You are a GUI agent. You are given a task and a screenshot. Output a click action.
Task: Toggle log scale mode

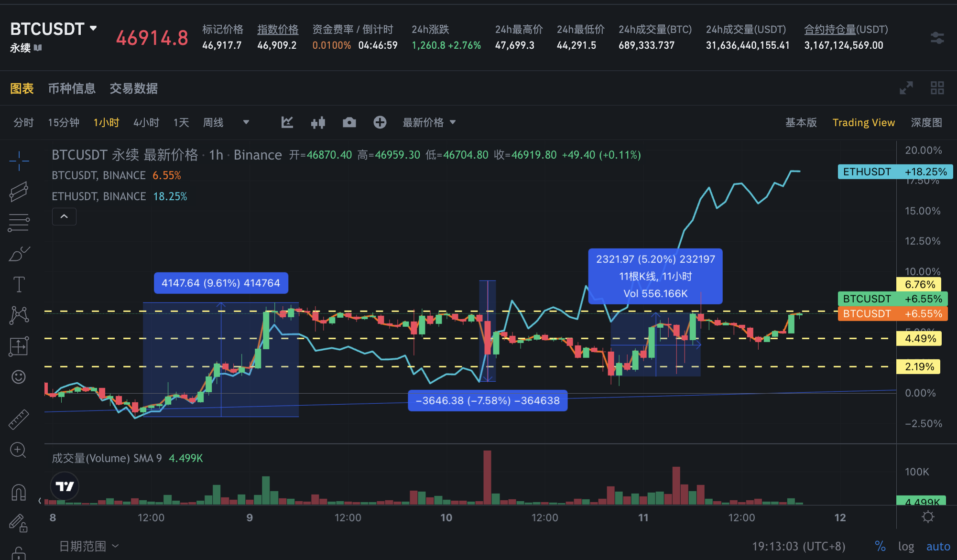[906, 546]
